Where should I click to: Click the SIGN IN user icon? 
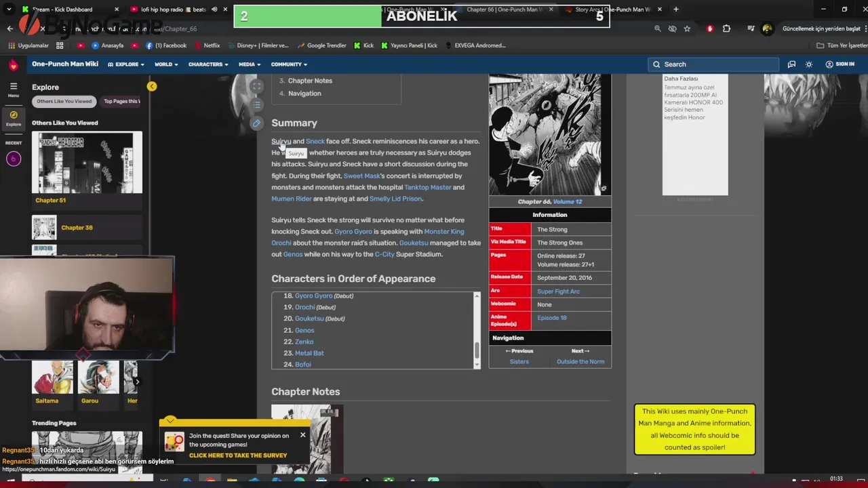click(840, 64)
